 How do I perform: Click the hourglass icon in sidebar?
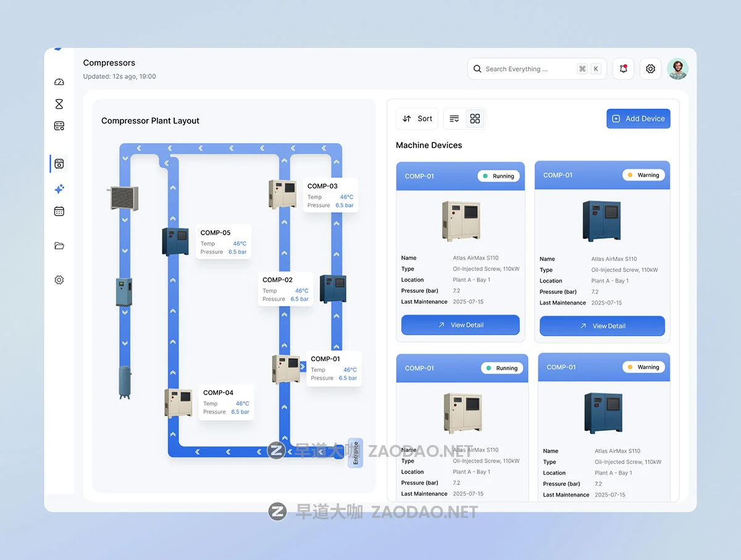pyautogui.click(x=59, y=104)
